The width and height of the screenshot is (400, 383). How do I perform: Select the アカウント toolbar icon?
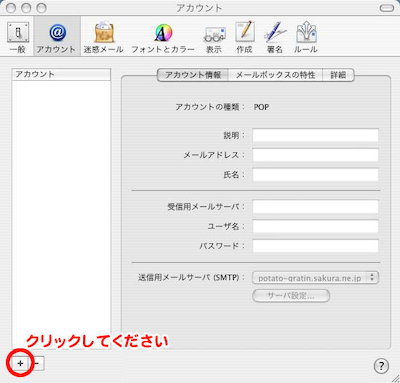coord(57,37)
